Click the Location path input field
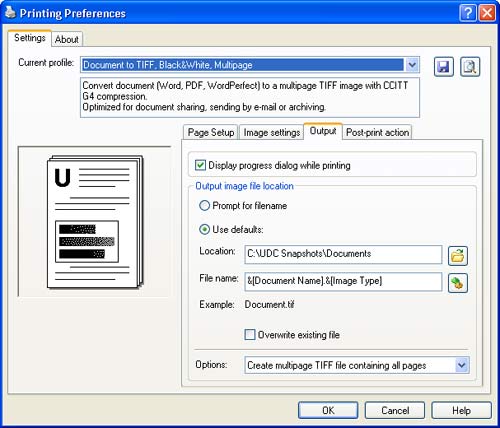Screen dimensions: 500x428 tap(343, 254)
